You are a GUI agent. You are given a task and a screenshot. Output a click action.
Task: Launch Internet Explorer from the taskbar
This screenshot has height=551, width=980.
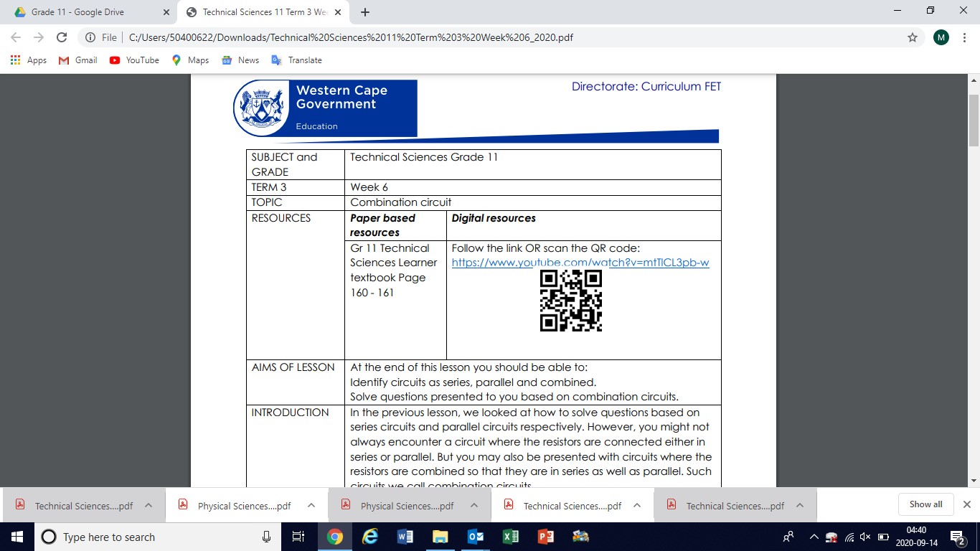[370, 537]
